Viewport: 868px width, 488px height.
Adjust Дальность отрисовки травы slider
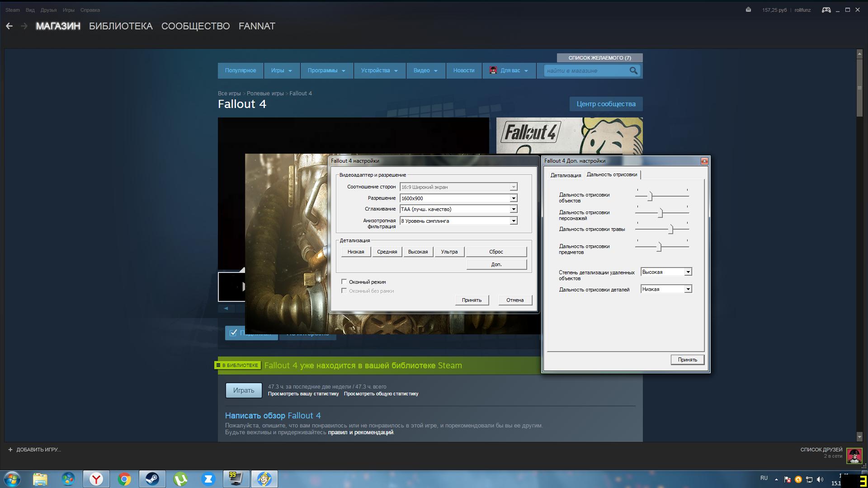click(671, 230)
